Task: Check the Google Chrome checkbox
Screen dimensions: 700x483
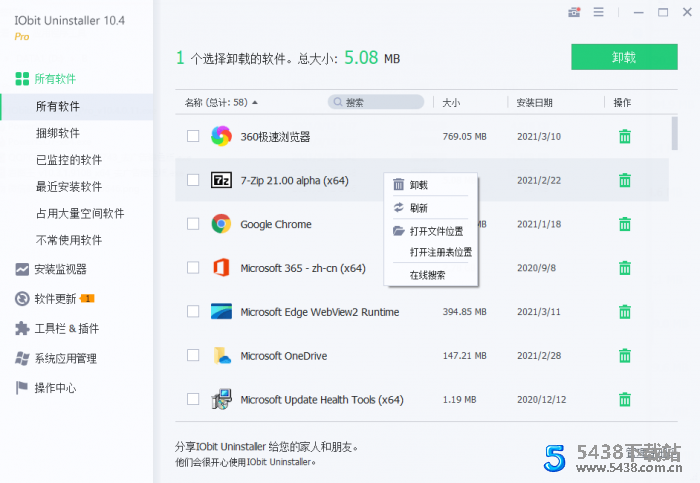Action: (193, 224)
